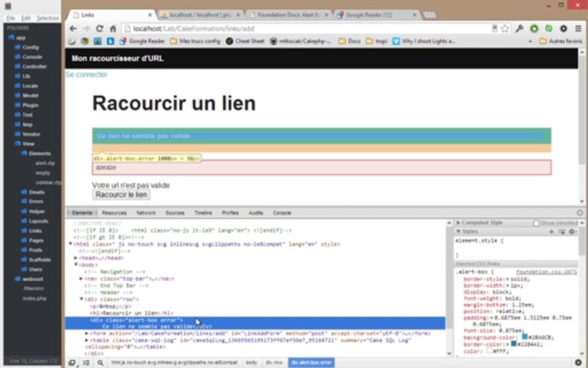Collapse the body element node

[76, 265]
